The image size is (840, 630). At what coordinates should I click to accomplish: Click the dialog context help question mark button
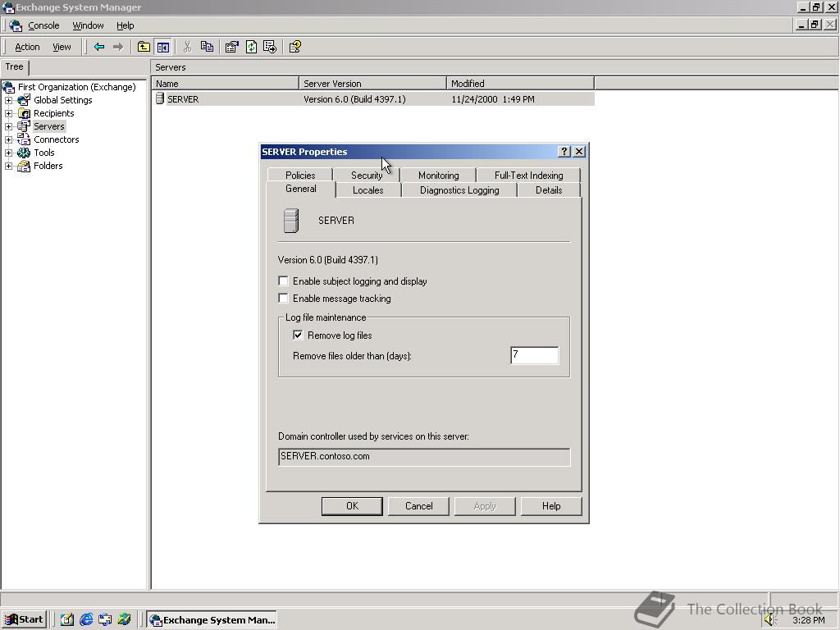(x=564, y=152)
